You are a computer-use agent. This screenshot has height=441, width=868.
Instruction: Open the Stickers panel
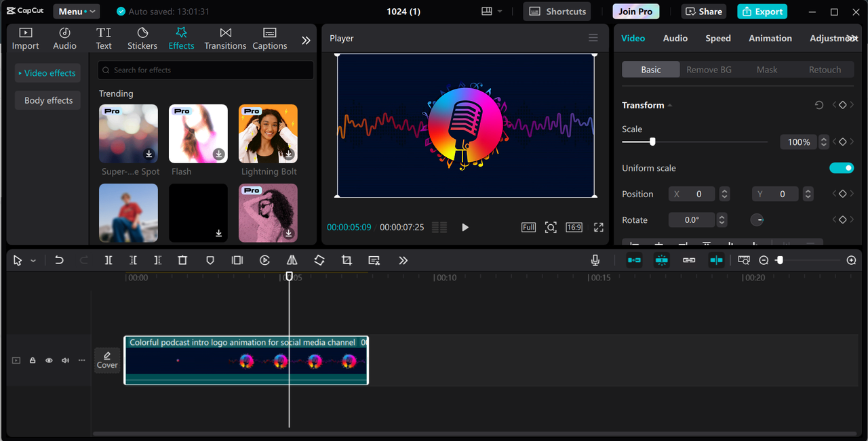[x=142, y=39]
